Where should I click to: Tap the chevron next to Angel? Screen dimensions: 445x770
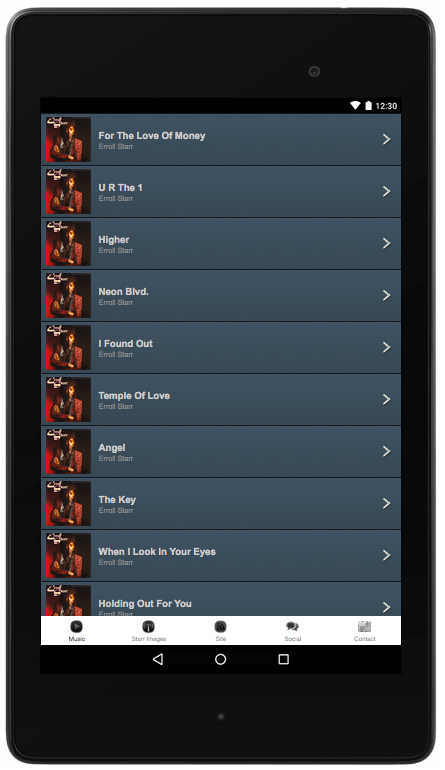(387, 451)
